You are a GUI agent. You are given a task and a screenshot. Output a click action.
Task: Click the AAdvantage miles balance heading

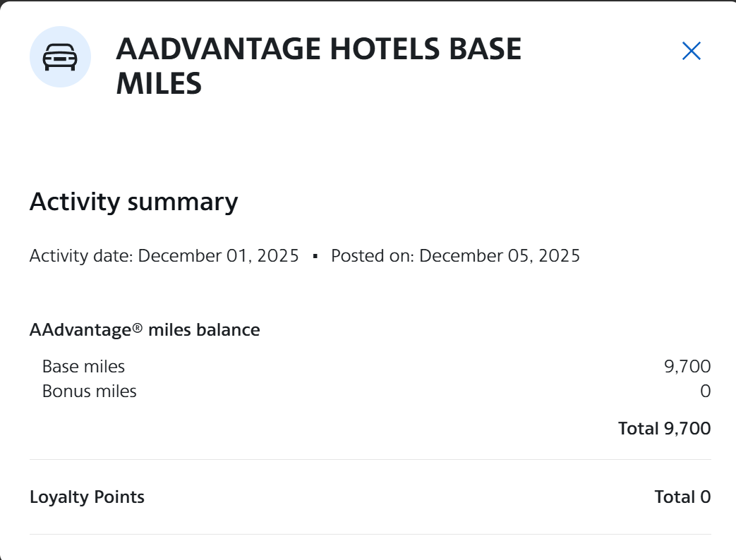[145, 329]
